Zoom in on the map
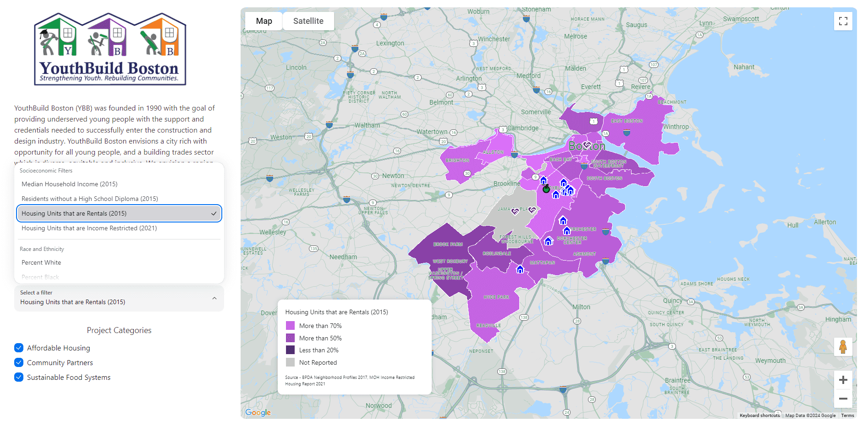 tap(843, 380)
